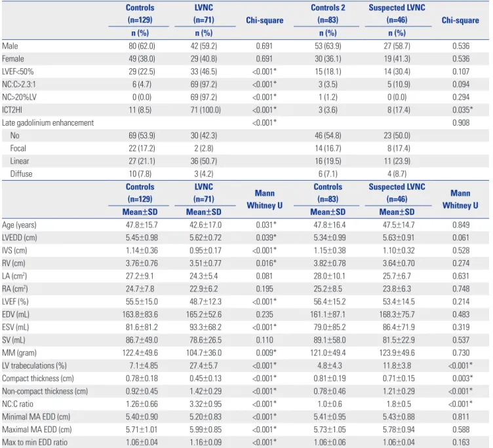Click the 'ESV (mL)' row label
Screen dimensions: 493x448
16,327
